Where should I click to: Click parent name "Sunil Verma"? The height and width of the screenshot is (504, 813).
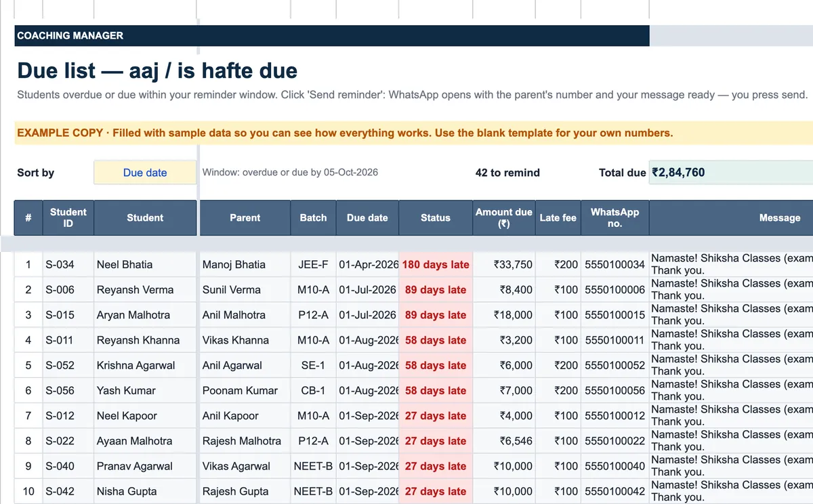(x=232, y=290)
